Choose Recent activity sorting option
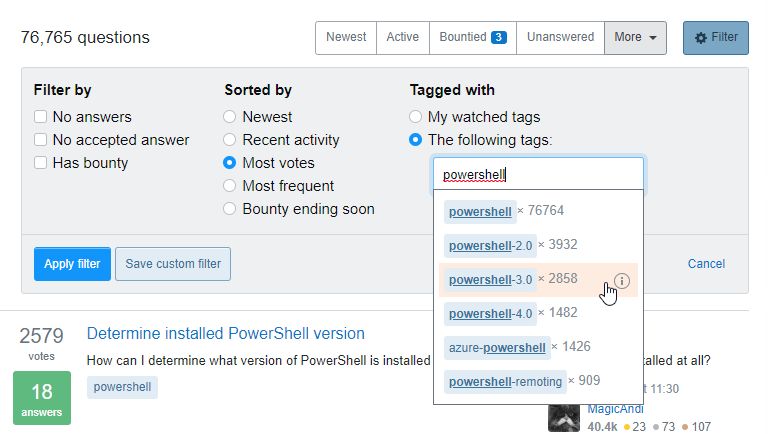Viewport: 768px width, 434px height. point(229,140)
